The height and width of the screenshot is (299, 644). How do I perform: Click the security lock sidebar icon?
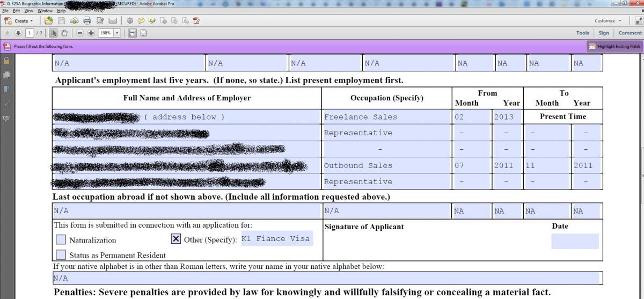(6, 61)
